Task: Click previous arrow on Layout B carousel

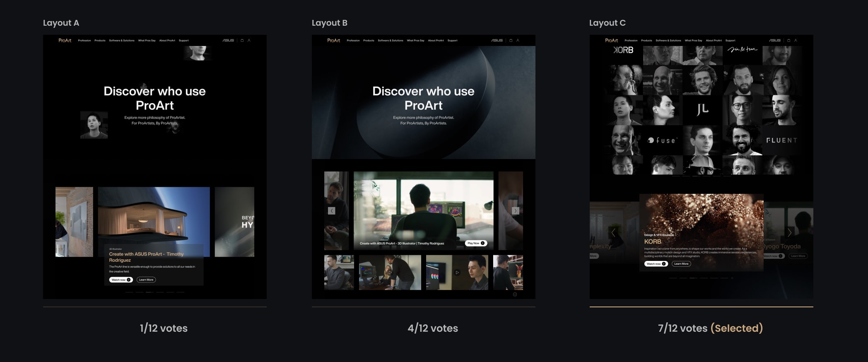Action: pyautogui.click(x=332, y=211)
